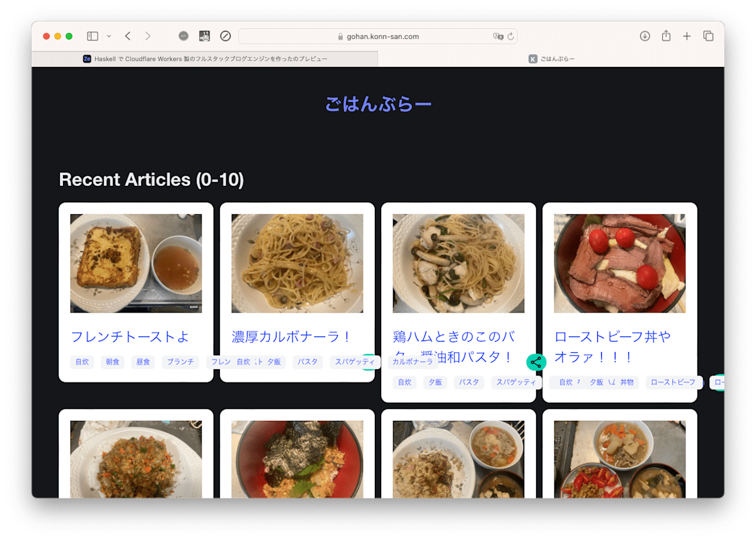Click the mushroom chicken pasta photo thumbnail

459,263
